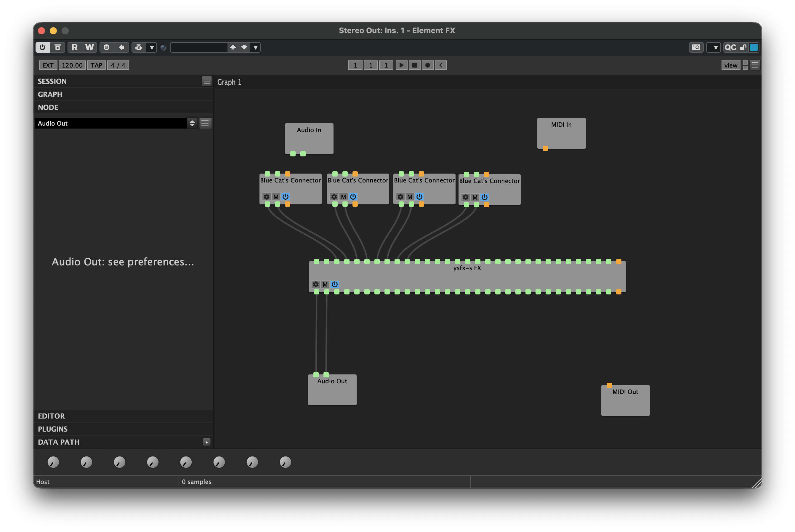Enable Read automation (R) button
795x532 pixels.
[x=75, y=47]
